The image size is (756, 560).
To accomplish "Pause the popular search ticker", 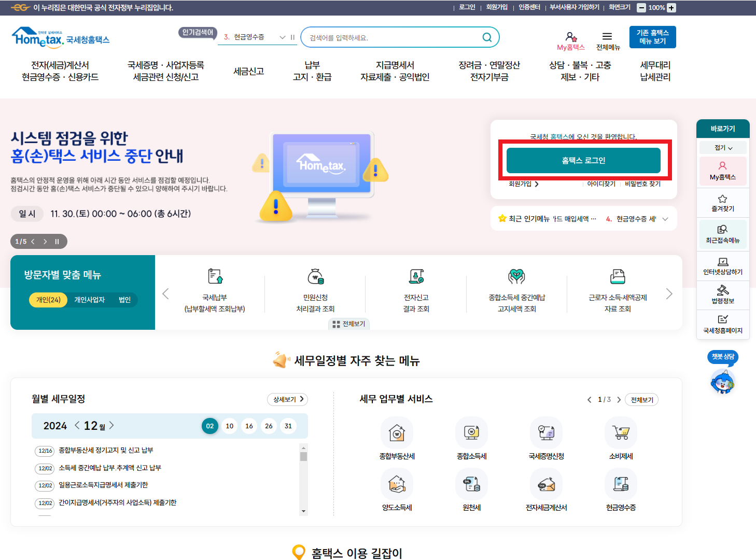I will pos(292,37).
